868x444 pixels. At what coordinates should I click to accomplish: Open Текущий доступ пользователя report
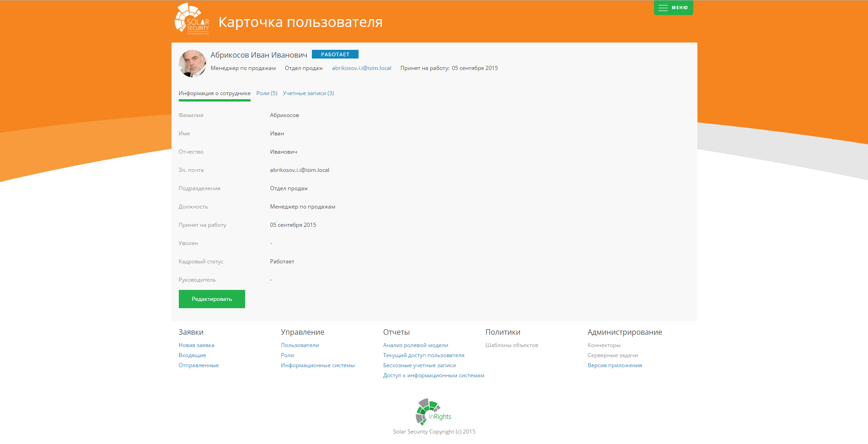pos(423,355)
